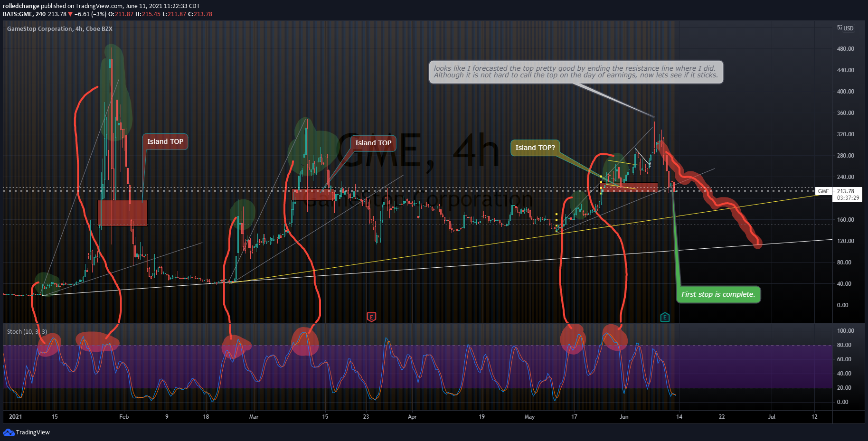Click the 100.00 Stoch axis label
Image resolution: width=868 pixels, height=441 pixels.
click(x=845, y=331)
